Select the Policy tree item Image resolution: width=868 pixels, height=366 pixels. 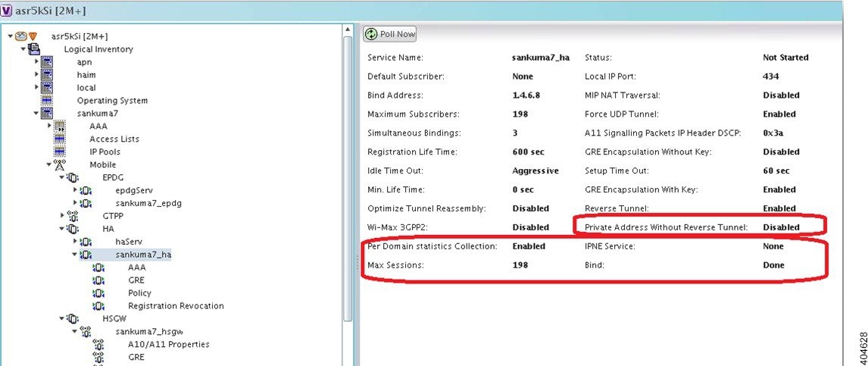[139, 293]
